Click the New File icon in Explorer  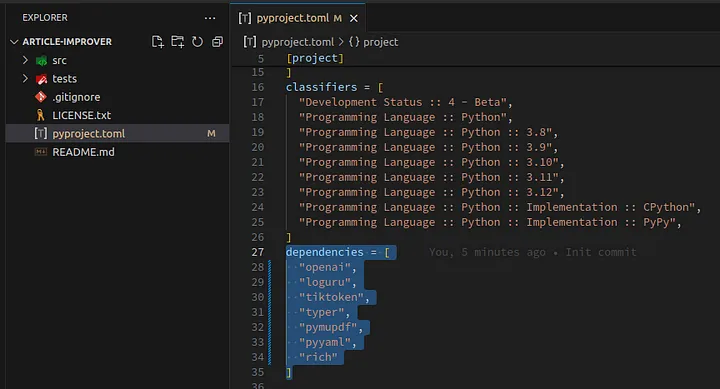[158, 42]
